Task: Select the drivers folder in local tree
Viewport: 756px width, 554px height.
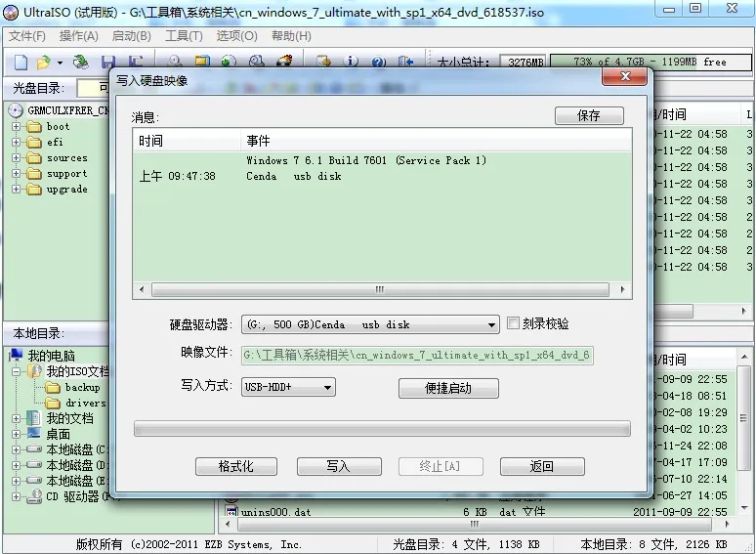Action: point(85,404)
